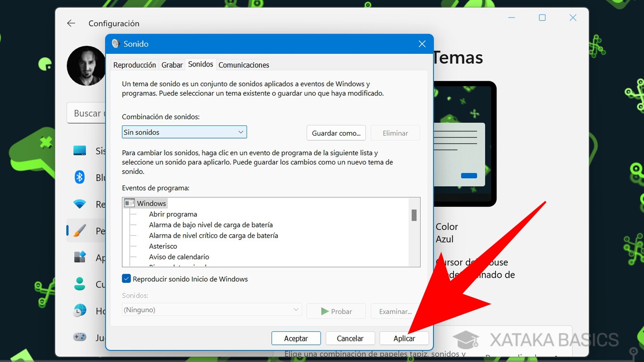Open the Combinación de sonidos dropdown
644x362 pixels.
pyautogui.click(x=184, y=132)
